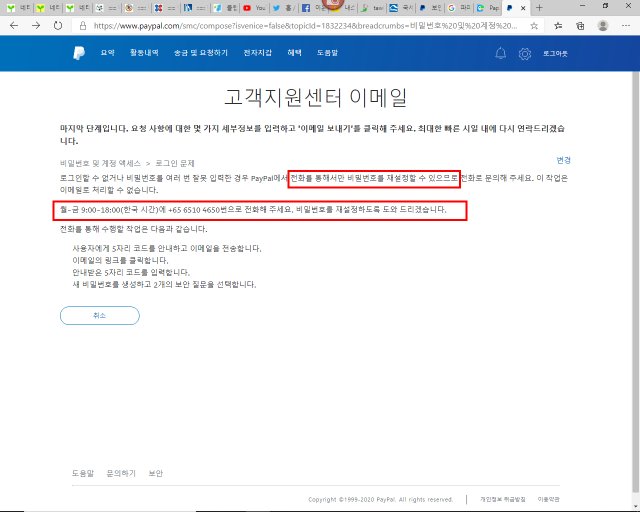Switch to the YouTube tab
Image resolution: width=640 pixels, height=512 pixels.
[x=255, y=8]
